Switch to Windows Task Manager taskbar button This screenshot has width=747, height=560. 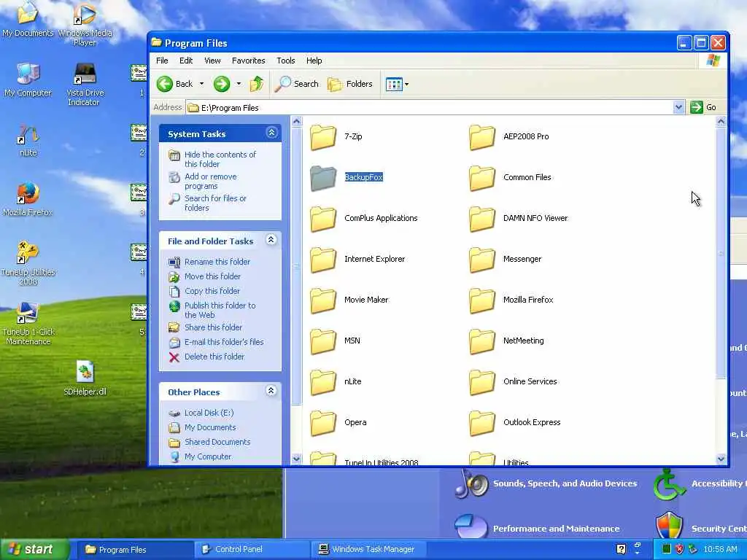pyautogui.click(x=370, y=550)
